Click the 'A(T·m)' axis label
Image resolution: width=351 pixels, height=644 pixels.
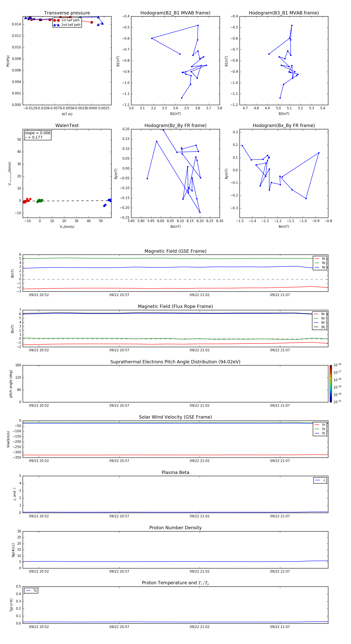67,114
